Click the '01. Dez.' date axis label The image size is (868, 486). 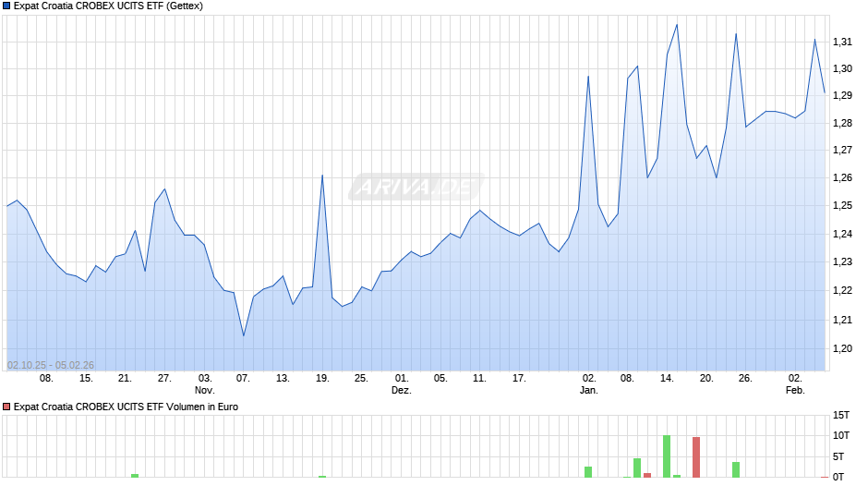[x=402, y=384]
